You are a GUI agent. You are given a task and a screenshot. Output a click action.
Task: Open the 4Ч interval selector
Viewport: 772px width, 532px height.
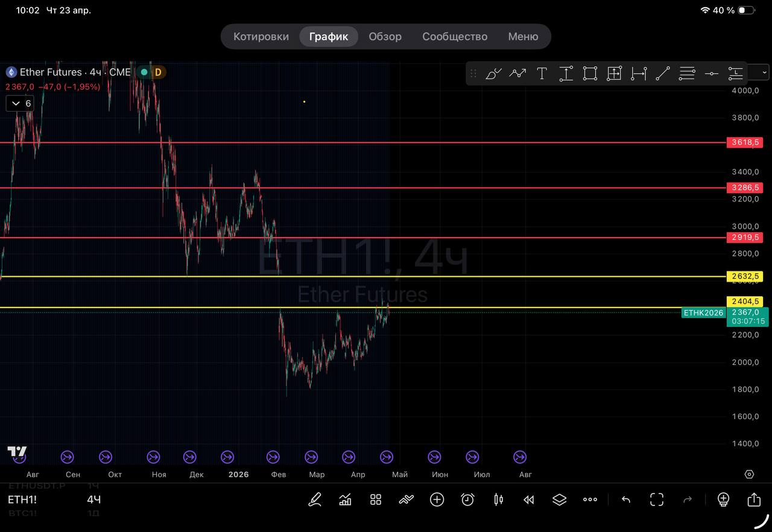click(93, 499)
